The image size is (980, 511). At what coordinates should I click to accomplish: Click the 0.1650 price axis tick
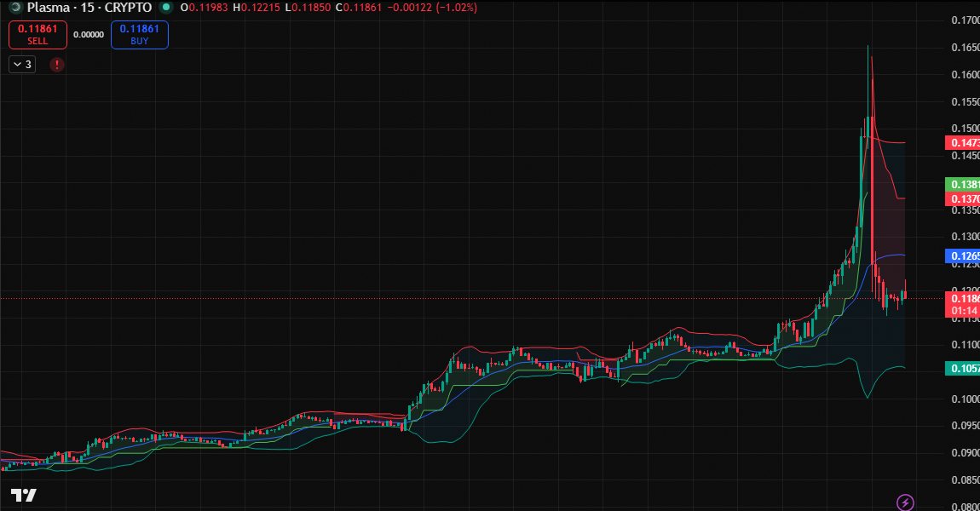coord(966,48)
